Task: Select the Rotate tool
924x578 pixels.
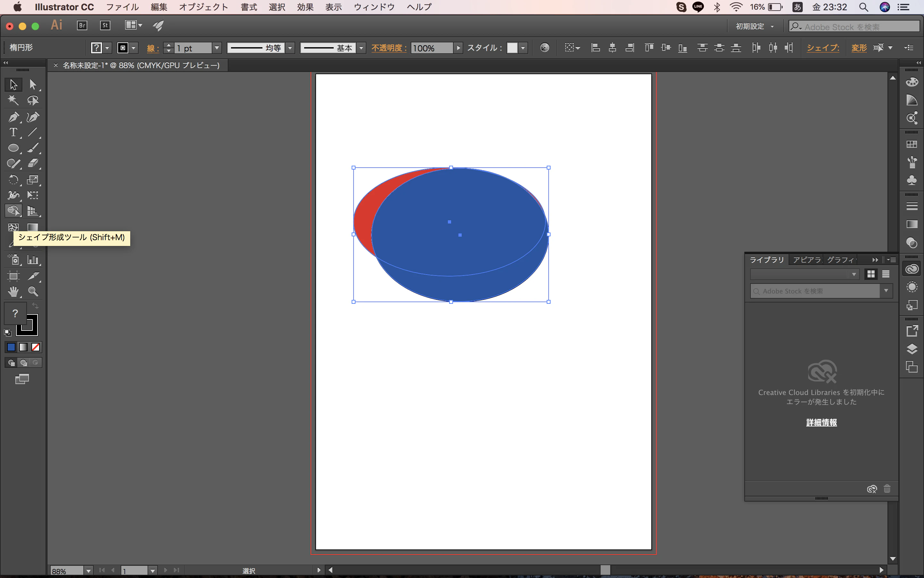Action: tap(13, 180)
